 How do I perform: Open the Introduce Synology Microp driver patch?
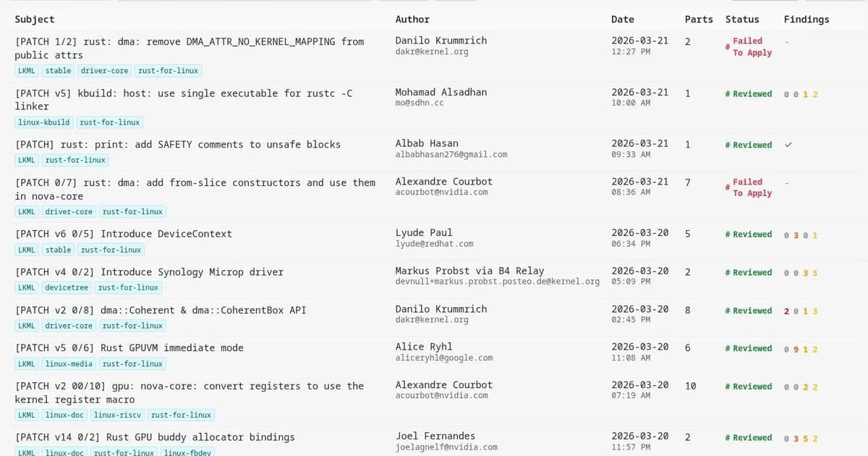(x=149, y=272)
